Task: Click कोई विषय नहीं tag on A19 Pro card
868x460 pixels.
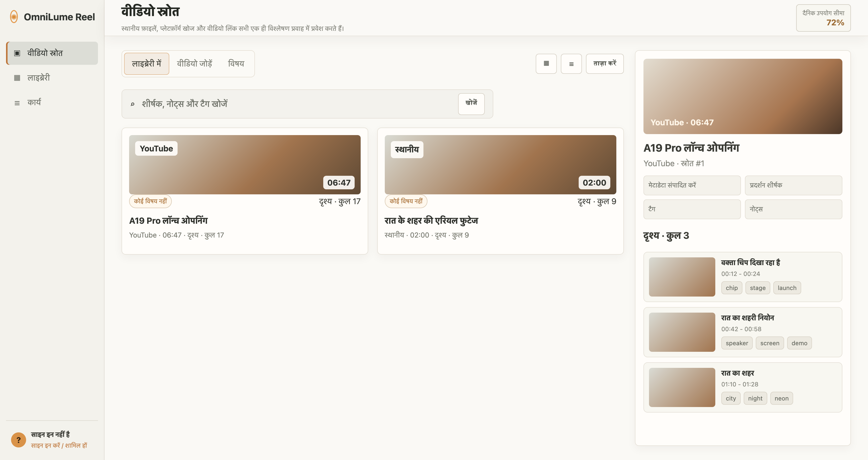Action: coord(150,201)
